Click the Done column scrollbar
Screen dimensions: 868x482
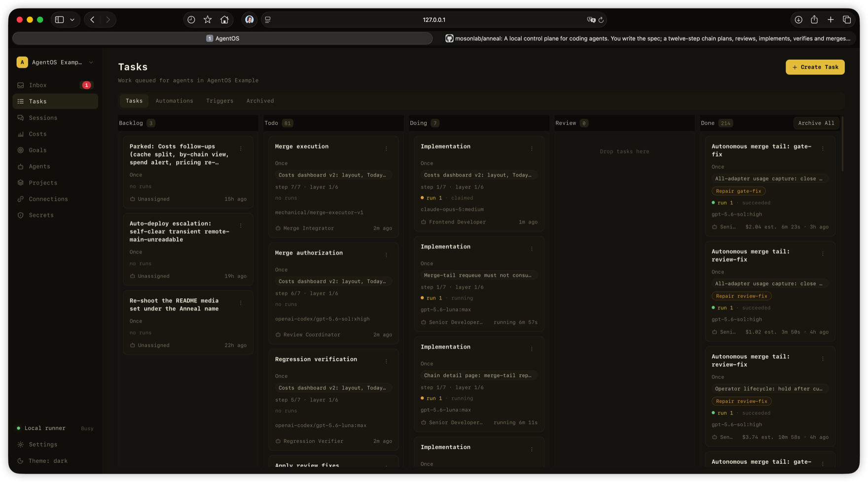[x=842, y=144]
